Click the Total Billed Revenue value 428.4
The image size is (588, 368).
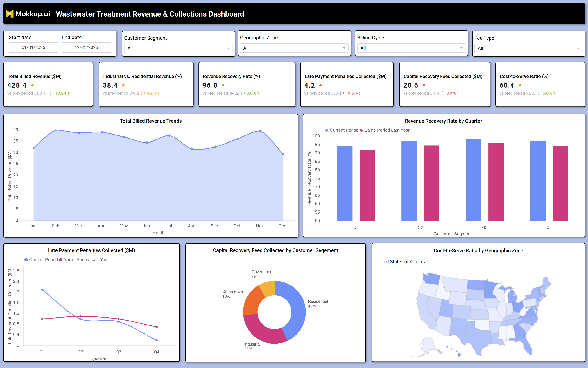point(17,85)
